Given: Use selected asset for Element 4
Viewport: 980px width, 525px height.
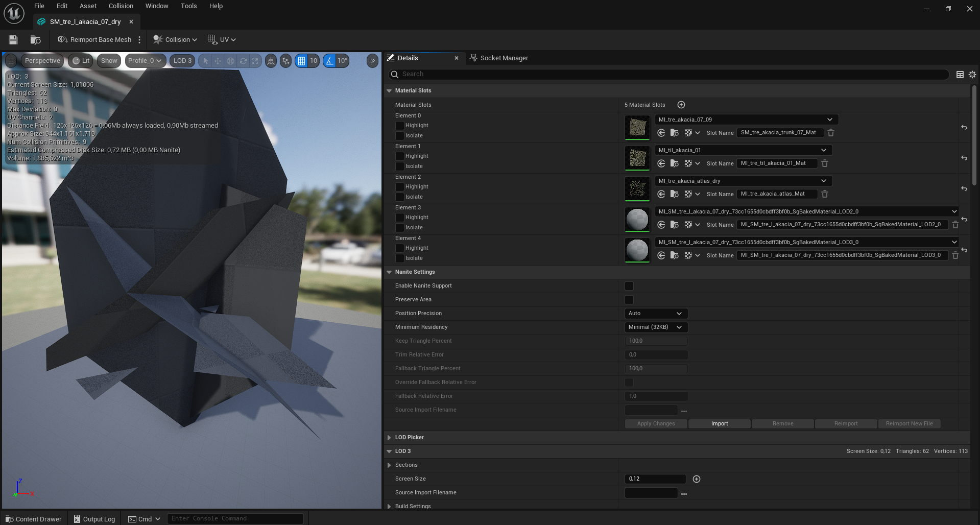Looking at the screenshot, I should point(661,255).
